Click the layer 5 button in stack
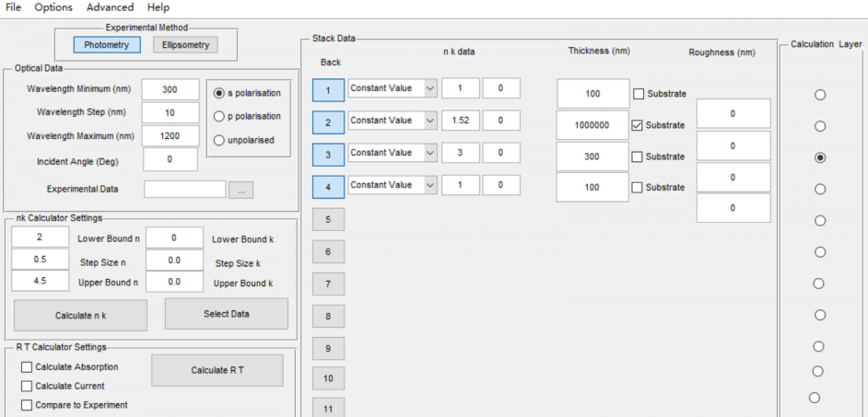Screen dimensions: 868x417 327,220
